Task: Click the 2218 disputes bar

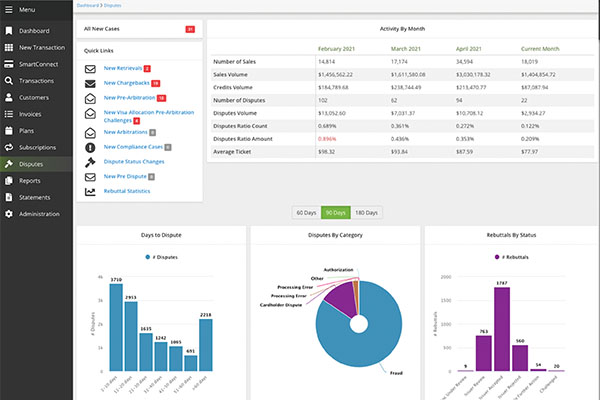Action: coord(206,345)
